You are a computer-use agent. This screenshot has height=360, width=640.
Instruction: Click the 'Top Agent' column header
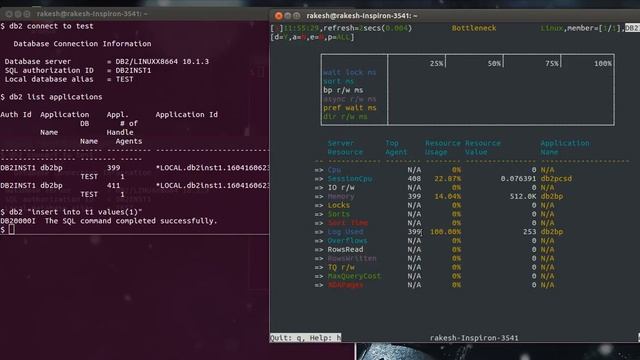[x=396, y=147]
